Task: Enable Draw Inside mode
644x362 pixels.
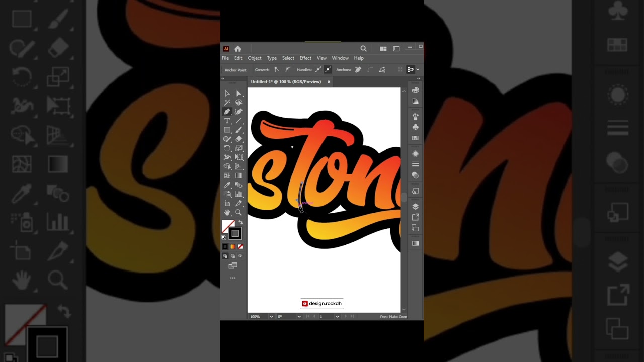Action: point(240,256)
